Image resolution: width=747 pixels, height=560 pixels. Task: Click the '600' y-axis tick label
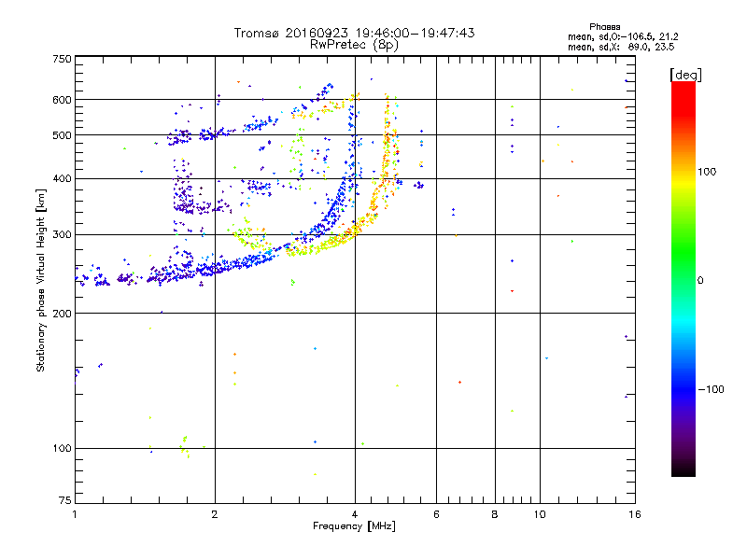coord(62,100)
